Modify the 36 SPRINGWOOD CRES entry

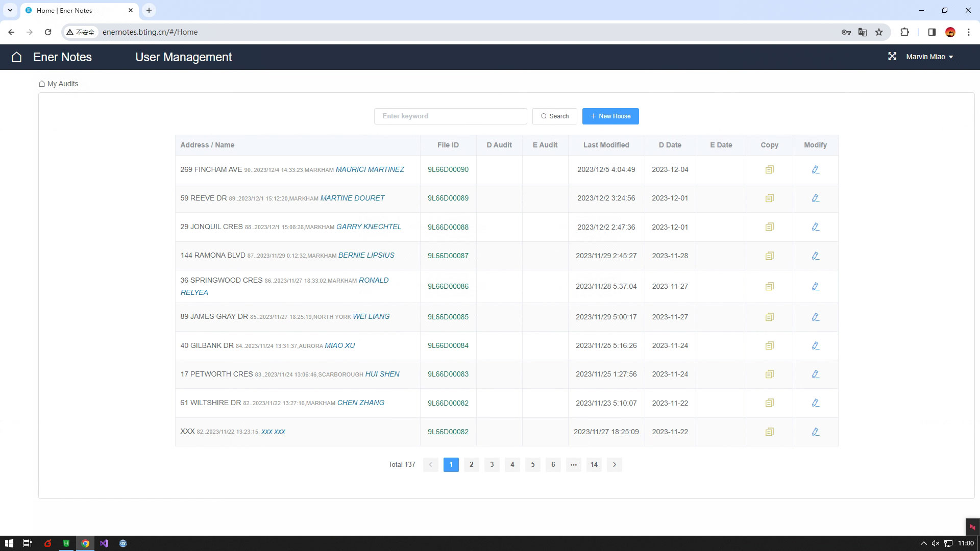tap(816, 286)
